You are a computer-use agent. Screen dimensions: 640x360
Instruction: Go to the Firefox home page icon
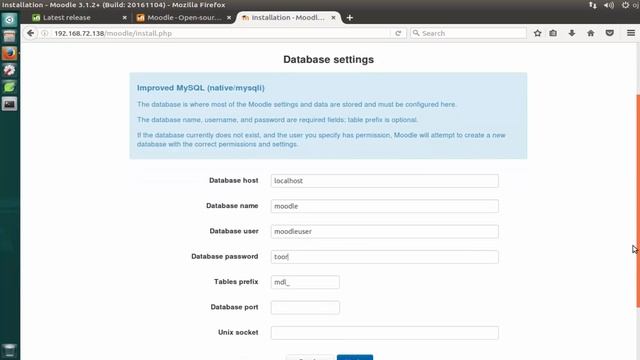[591, 33]
